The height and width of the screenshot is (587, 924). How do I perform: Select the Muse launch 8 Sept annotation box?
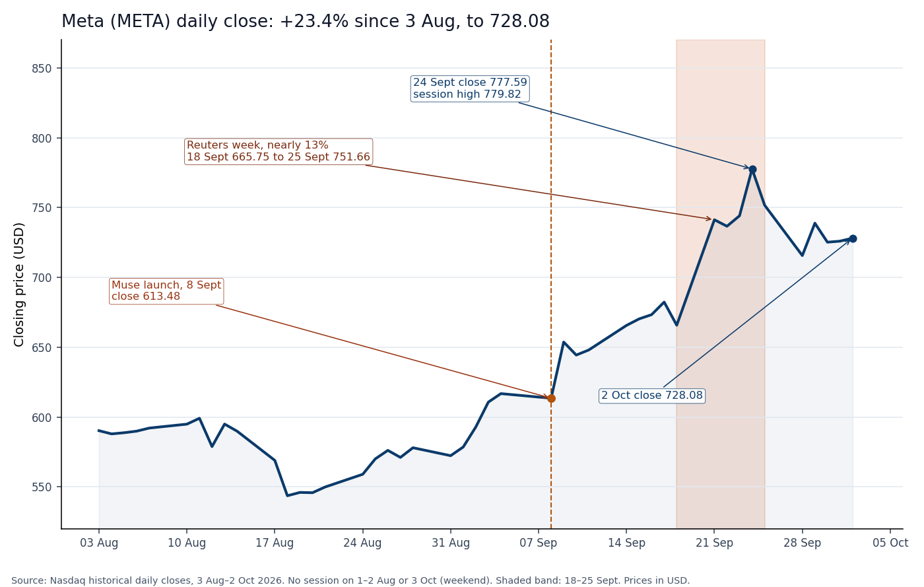click(166, 291)
